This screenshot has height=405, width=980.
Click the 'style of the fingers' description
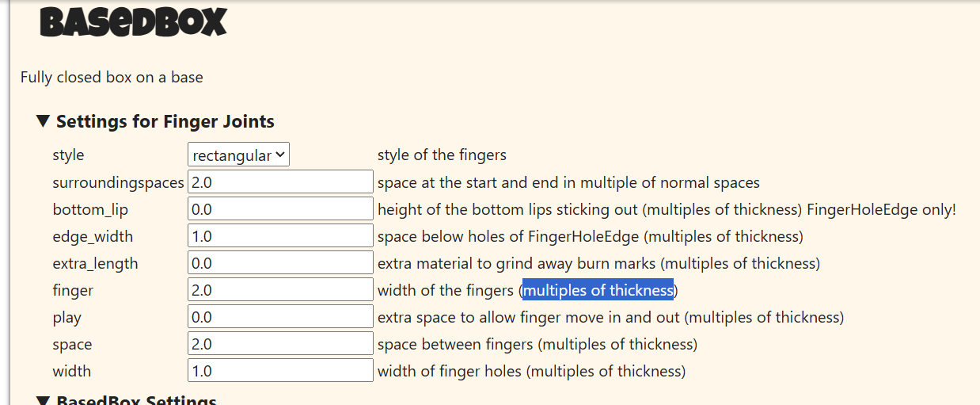(442, 155)
